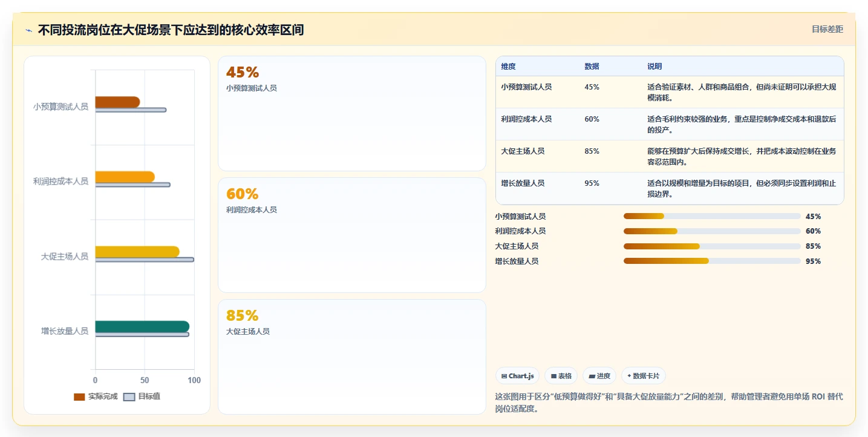Click the description starting 适合以规模和增量

[x=742, y=189]
